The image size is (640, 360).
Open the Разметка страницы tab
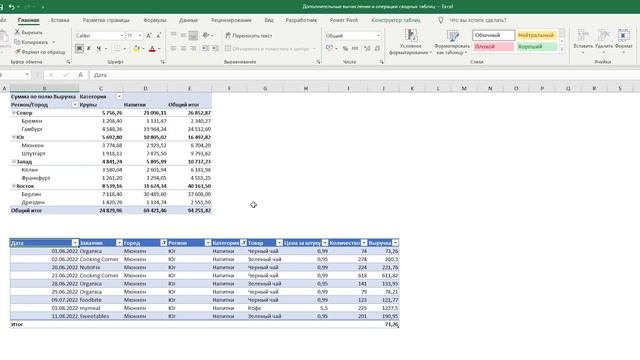[x=106, y=20]
